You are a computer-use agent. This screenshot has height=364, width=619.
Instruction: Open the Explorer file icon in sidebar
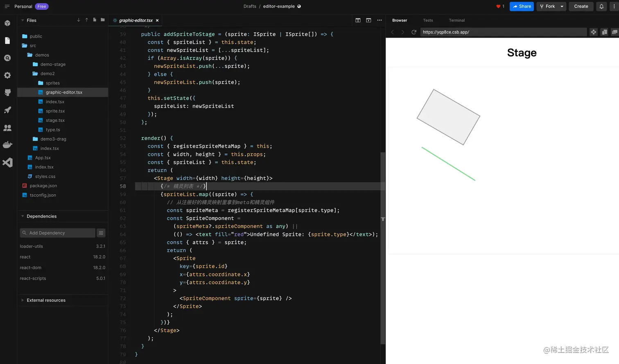click(7, 40)
